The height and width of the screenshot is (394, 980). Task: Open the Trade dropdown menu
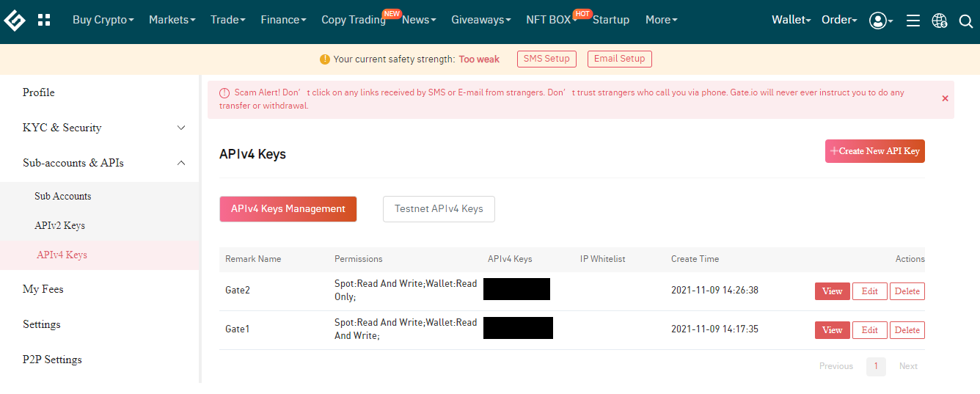228,20
